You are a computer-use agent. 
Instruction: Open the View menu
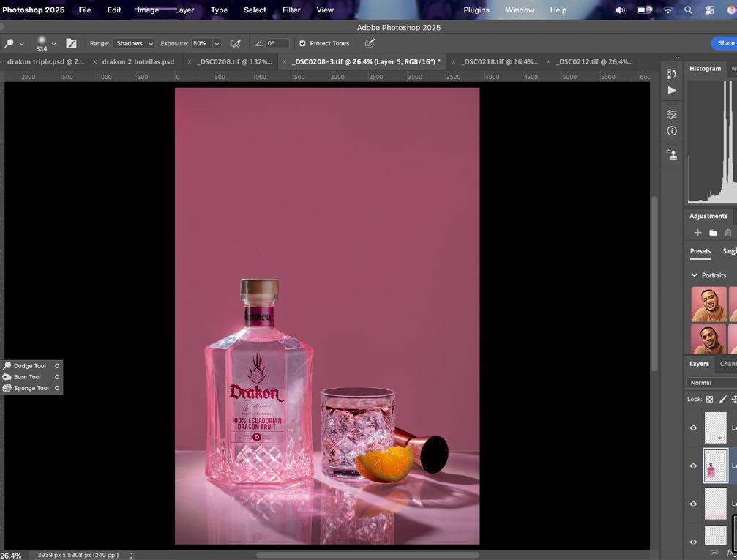[325, 10]
